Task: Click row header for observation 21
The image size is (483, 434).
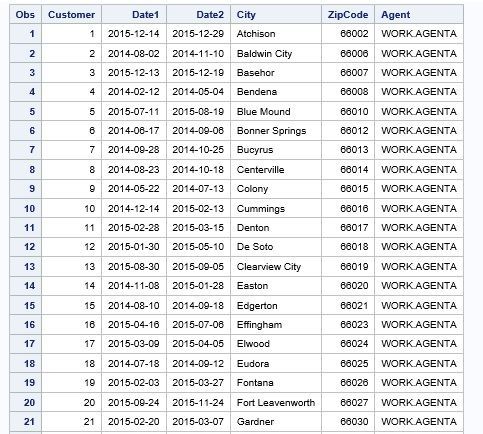Action: pyautogui.click(x=25, y=422)
